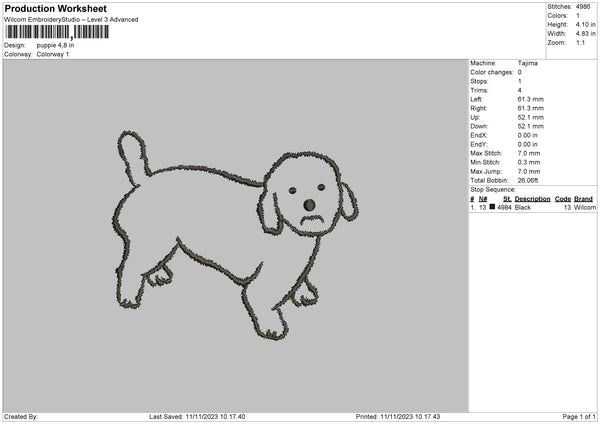Click the "EndX:" label

click(479, 135)
